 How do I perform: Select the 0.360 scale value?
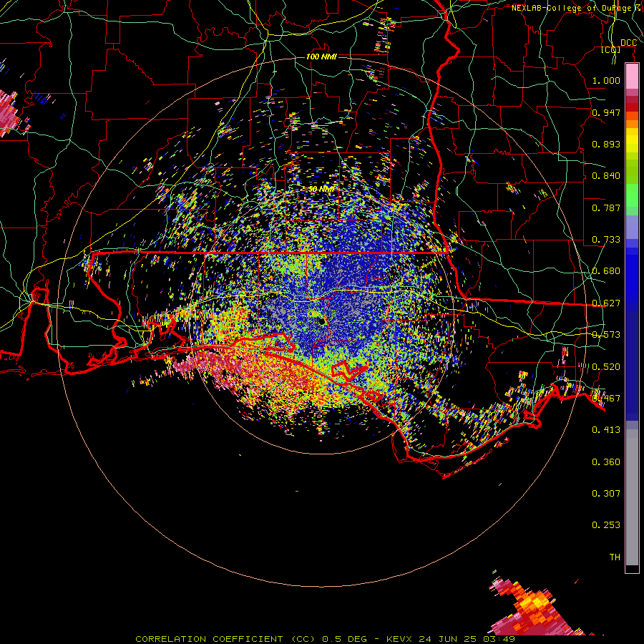606,462
